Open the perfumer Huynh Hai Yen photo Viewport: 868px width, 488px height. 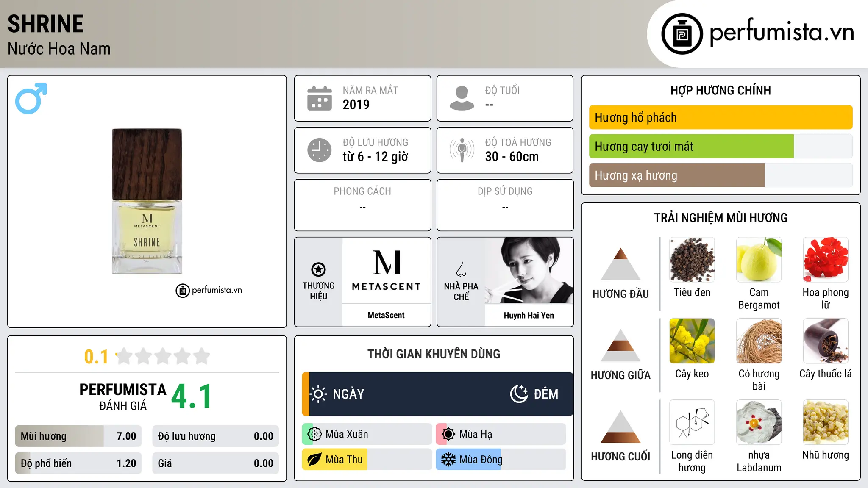[529, 270]
